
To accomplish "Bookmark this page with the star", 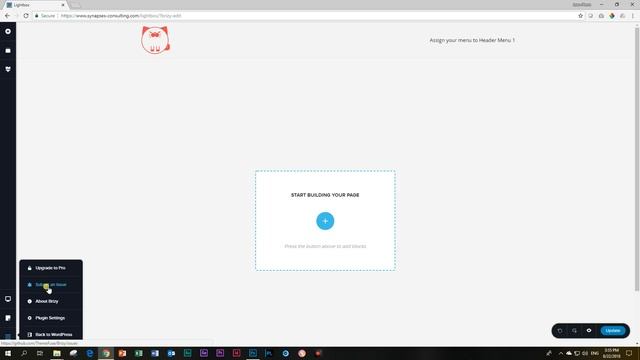I will (x=580, y=16).
